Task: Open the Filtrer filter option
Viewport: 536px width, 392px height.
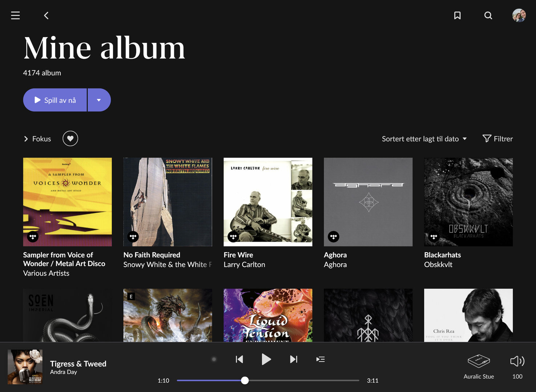Action: (x=498, y=139)
